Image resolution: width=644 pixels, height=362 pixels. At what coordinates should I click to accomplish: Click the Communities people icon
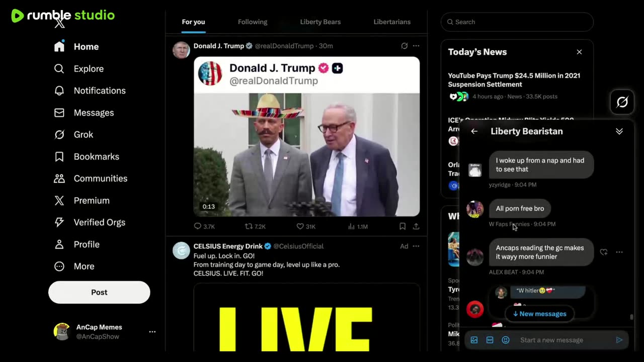click(59, 178)
